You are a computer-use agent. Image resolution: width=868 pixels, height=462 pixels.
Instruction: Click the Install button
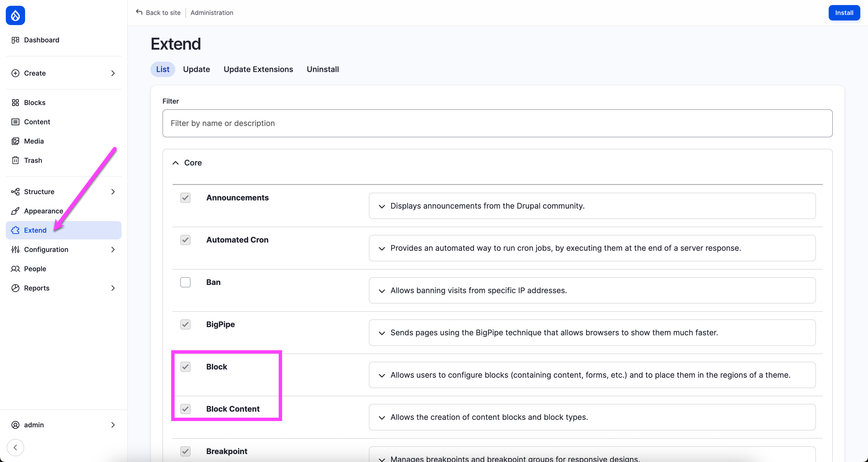pos(844,13)
